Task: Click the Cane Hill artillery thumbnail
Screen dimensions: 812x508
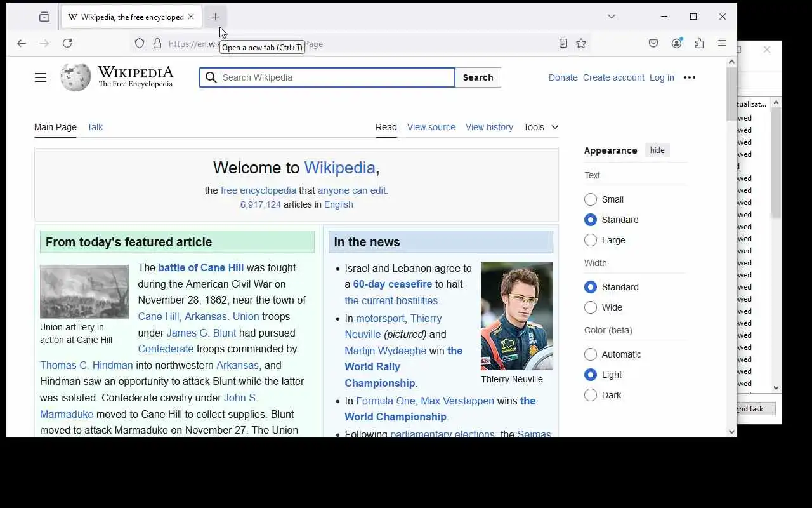Action: [x=84, y=291]
